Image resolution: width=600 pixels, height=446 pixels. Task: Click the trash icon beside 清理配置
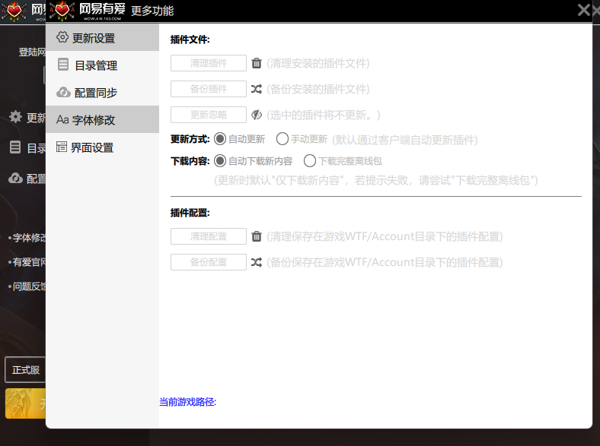[257, 237]
